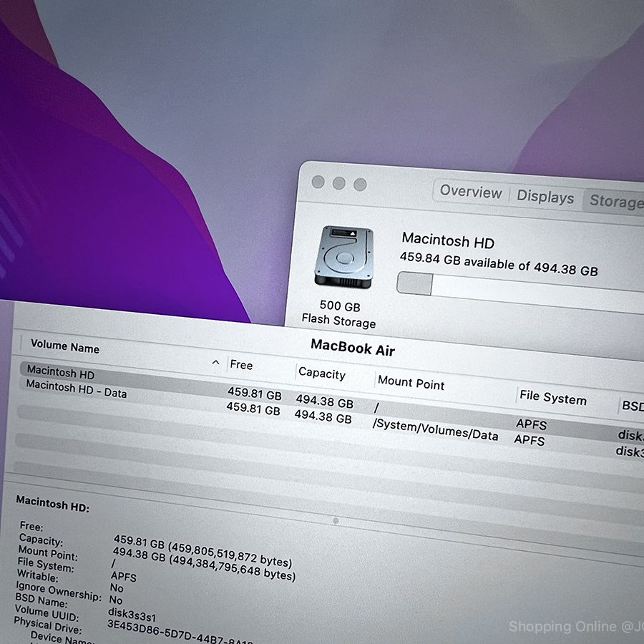Viewport: 644px width, 644px height.
Task: Click the "Physical Drive:" label
Action: 48,624
